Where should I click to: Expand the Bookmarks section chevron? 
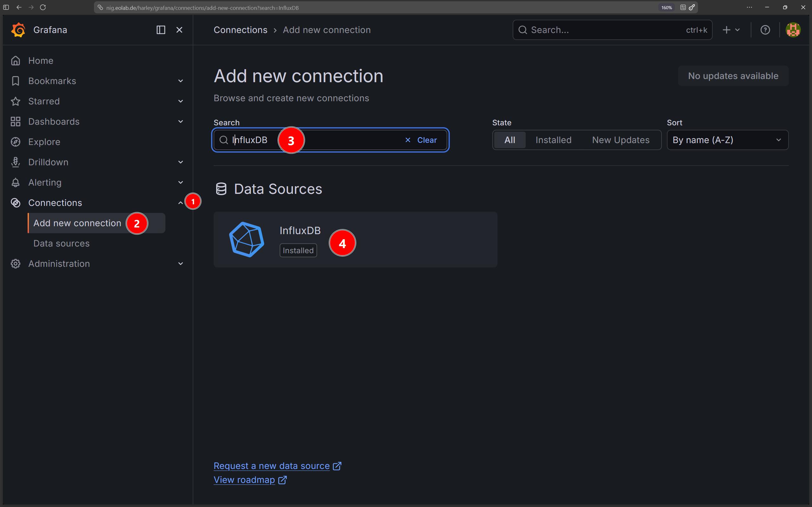(180, 81)
